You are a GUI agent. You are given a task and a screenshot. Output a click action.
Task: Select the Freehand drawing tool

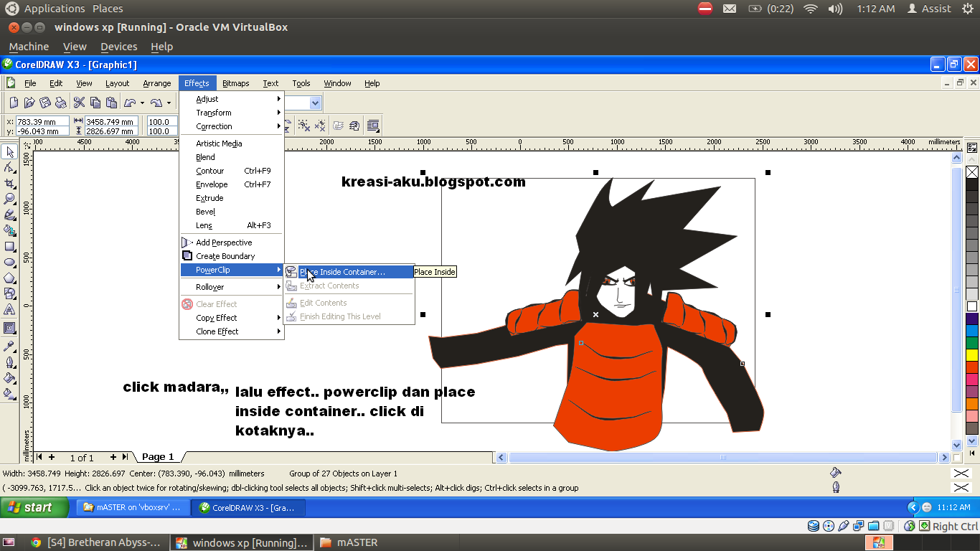10,215
